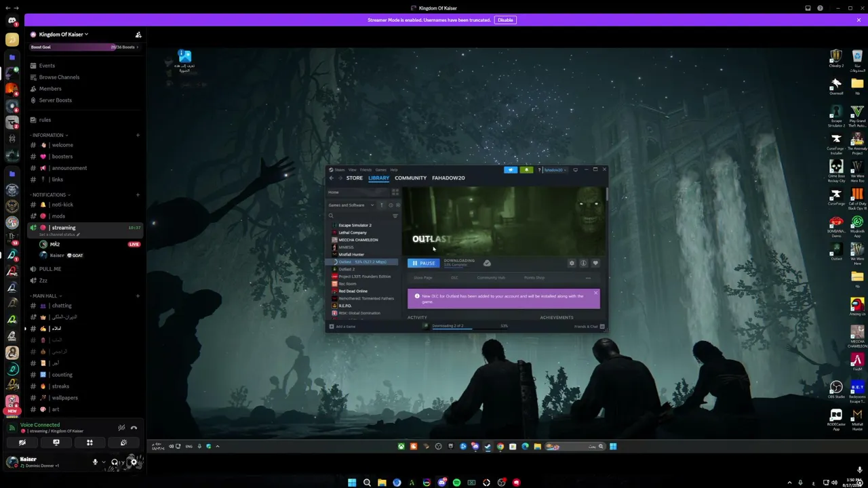The image size is (868, 488).
Task: Open Steam announcements megaphone button
Action: tap(511, 169)
